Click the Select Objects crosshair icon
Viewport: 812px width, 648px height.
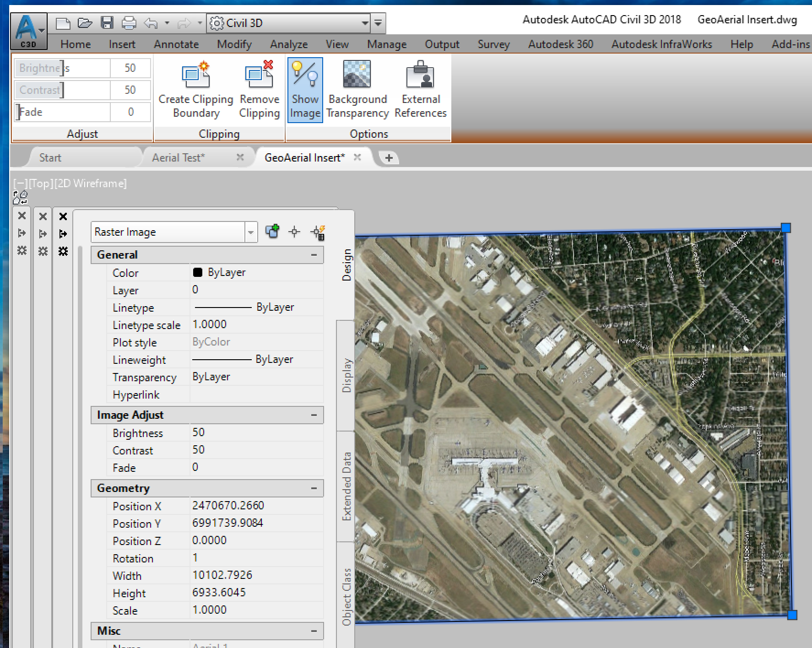[x=294, y=232]
